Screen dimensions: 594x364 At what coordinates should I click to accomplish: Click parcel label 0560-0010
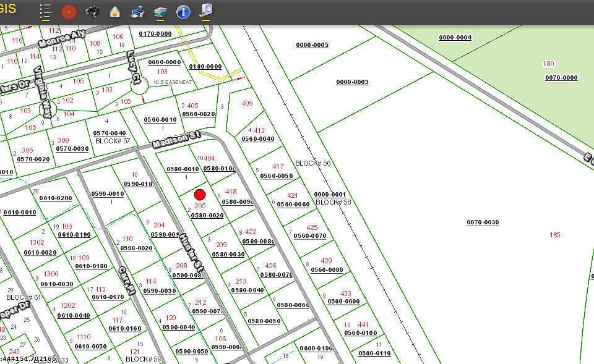point(160,119)
